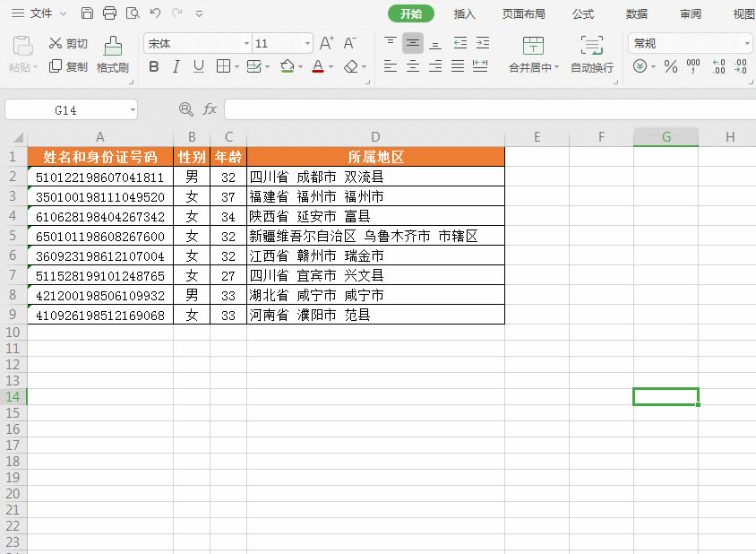Screen dimensions: 756x554
Task: Undo the last action
Action: coord(155,13)
